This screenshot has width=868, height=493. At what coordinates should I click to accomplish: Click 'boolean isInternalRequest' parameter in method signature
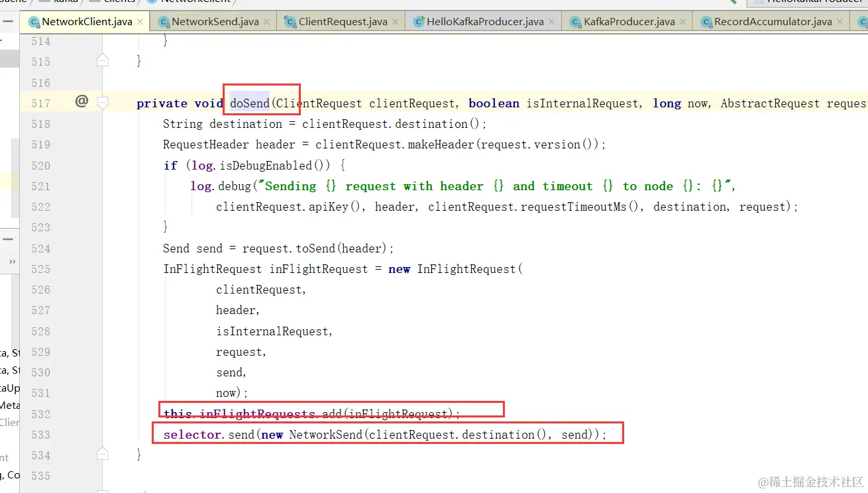point(555,103)
